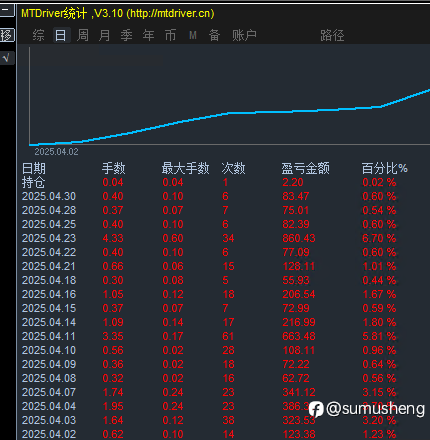Click profit value 216.99
The height and width of the screenshot is (440, 430).
click(x=299, y=322)
